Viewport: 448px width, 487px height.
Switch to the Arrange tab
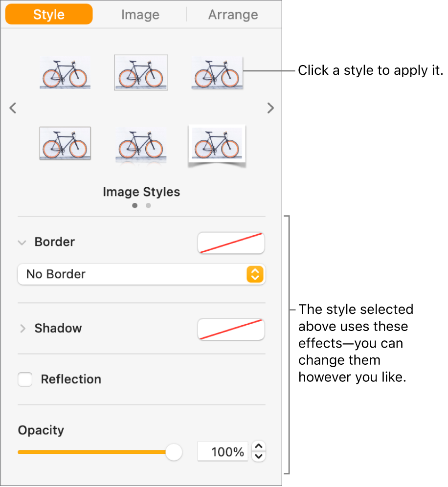233,15
